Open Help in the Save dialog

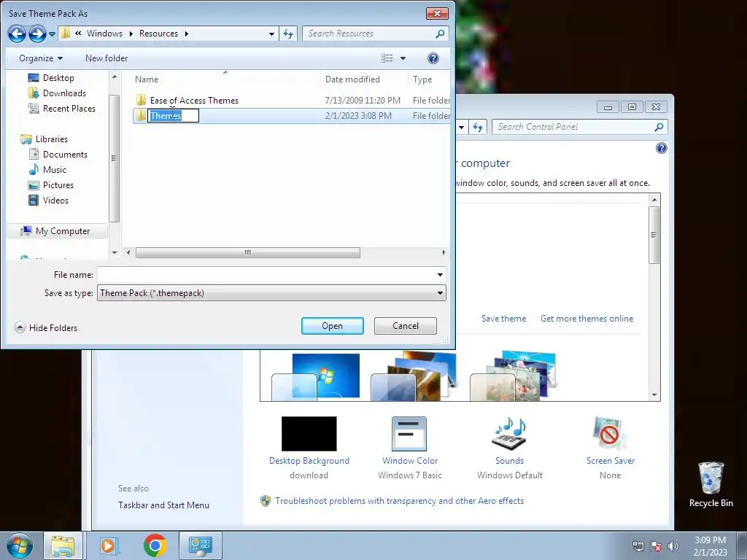coord(433,58)
